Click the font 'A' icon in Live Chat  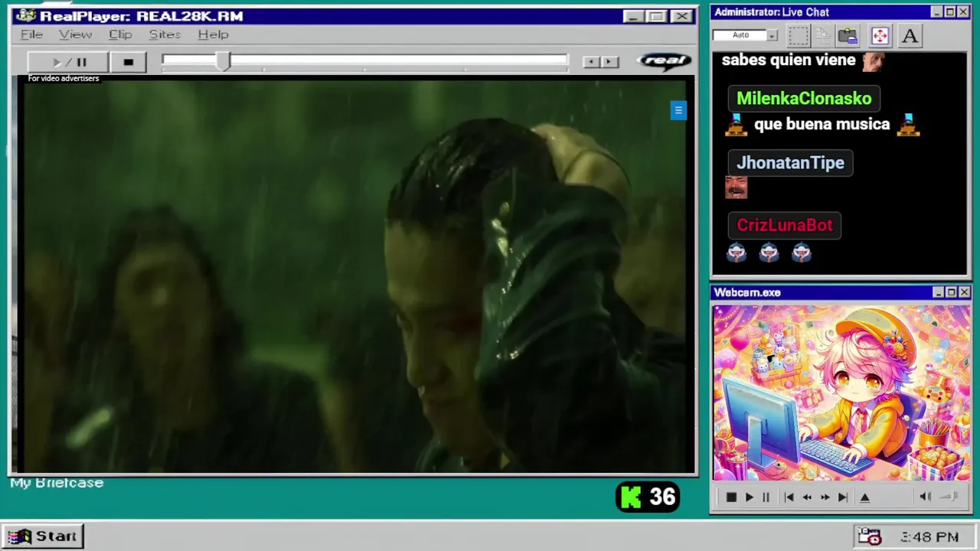910,36
